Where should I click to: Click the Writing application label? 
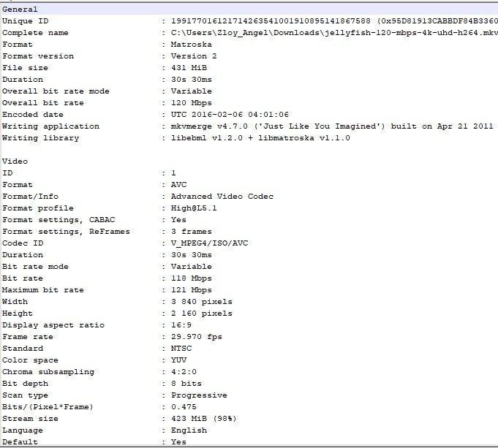click(50, 126)
